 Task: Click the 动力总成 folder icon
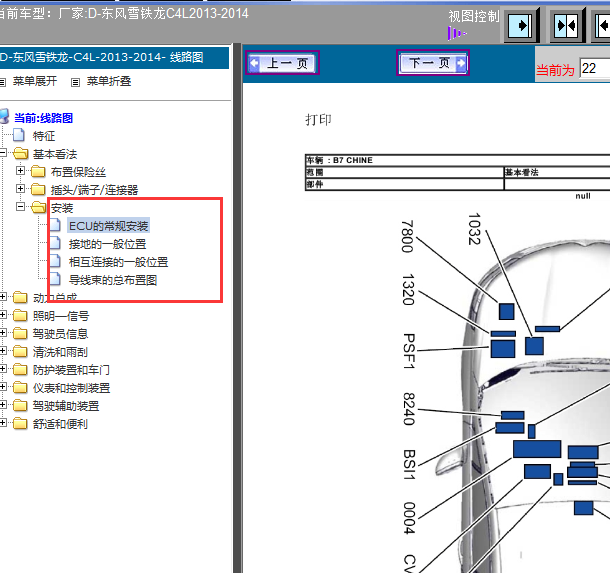coord(20,297)
